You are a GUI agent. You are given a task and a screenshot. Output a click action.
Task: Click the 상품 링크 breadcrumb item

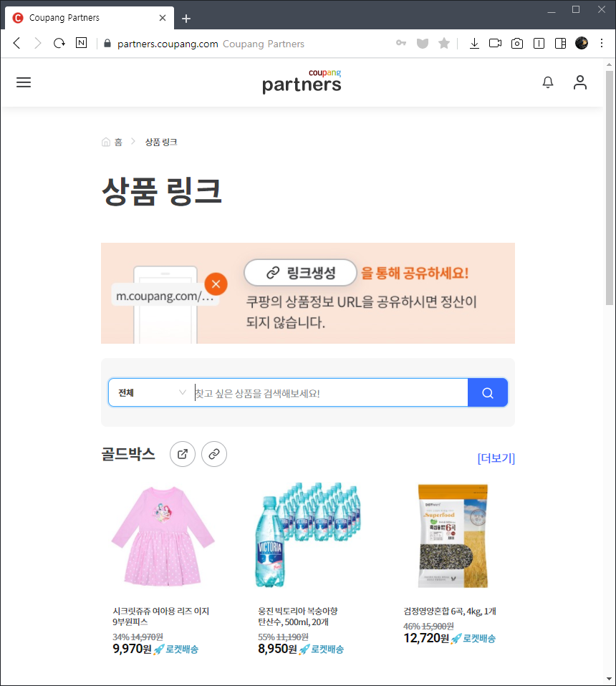click(x=161, y=142)
